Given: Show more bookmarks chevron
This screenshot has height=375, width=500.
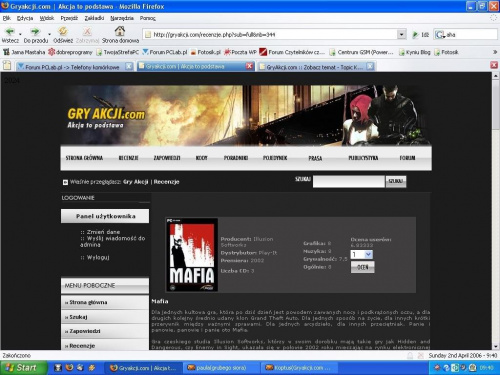Looking at the screenshot, I should [495, 52].
